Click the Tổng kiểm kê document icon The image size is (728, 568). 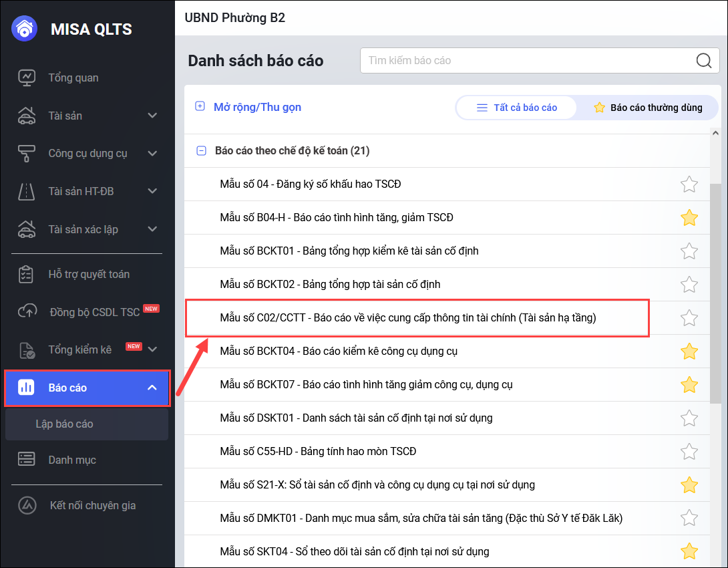click(x=27, y=350)
